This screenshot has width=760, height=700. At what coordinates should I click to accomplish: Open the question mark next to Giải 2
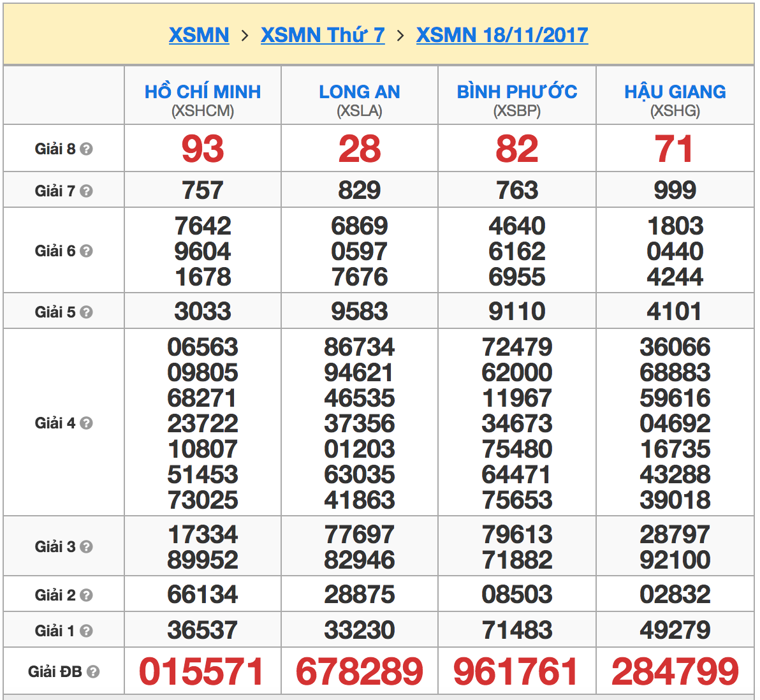click(87, 595)
